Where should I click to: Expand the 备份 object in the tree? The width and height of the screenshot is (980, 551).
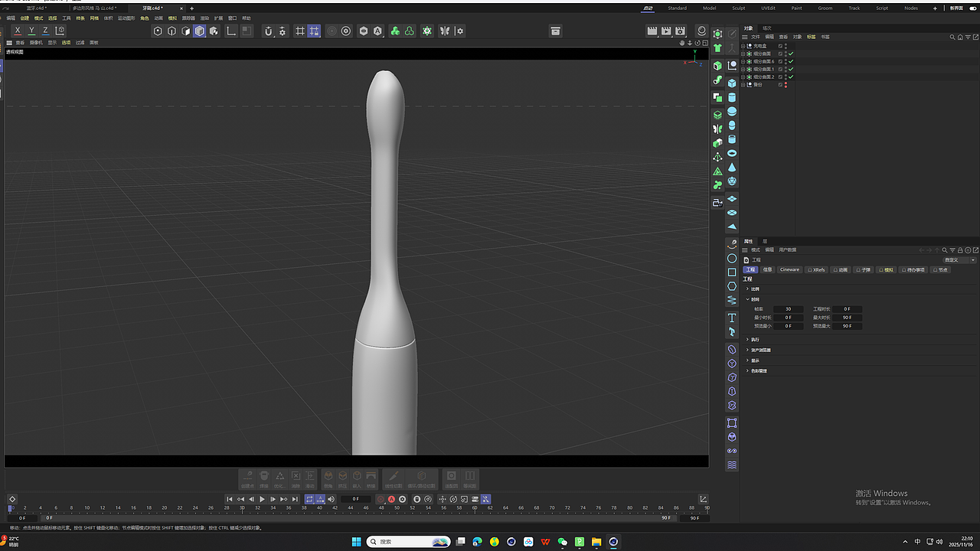click(x=743, y=84)
